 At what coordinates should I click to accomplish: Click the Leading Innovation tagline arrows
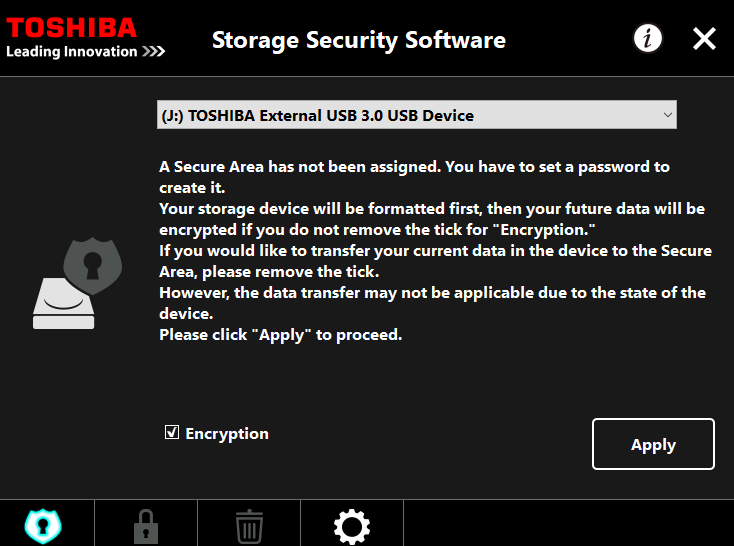154,51
